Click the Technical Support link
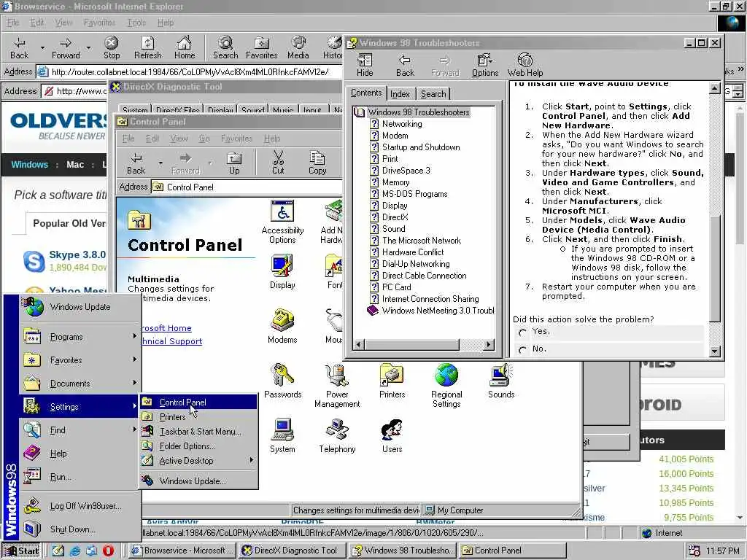 pyautogui.click(x=172, y=341)
